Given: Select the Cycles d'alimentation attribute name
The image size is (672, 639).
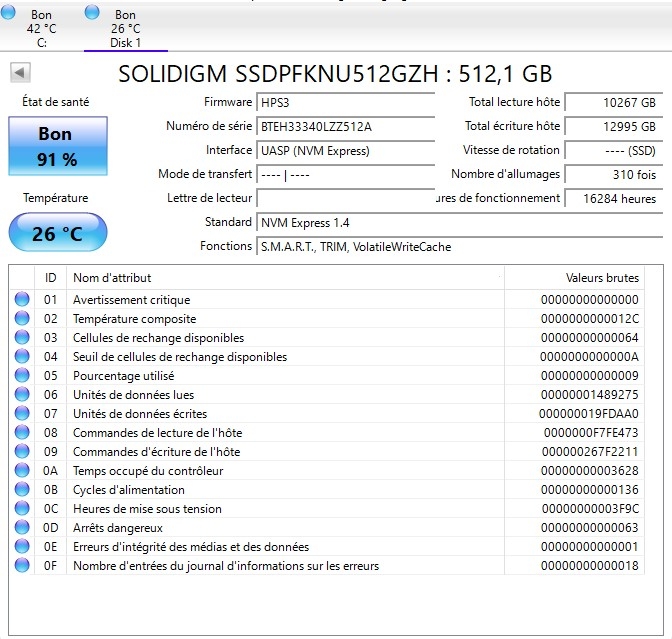Looking at the screenshot, I should pos(129,490).
